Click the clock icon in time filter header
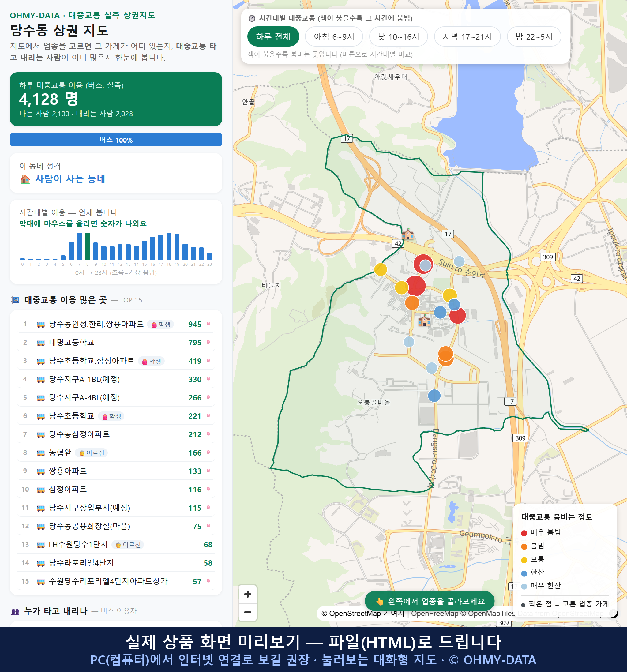The image size is (627, 672). pyautogui.click(x=252, y=19)
